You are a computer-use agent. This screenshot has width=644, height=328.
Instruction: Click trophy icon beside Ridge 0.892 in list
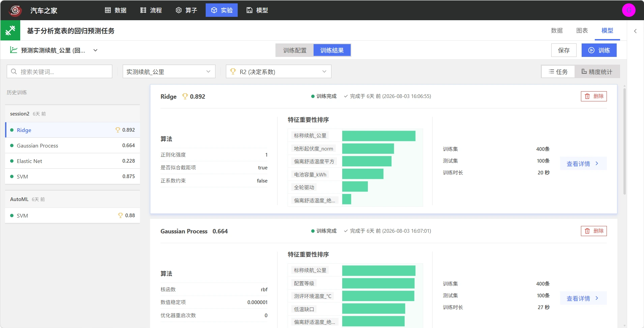118,130
